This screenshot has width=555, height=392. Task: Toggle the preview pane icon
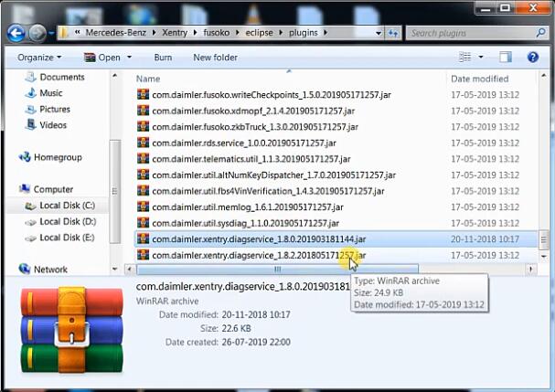pyautogui.click(x=506, y=57)
